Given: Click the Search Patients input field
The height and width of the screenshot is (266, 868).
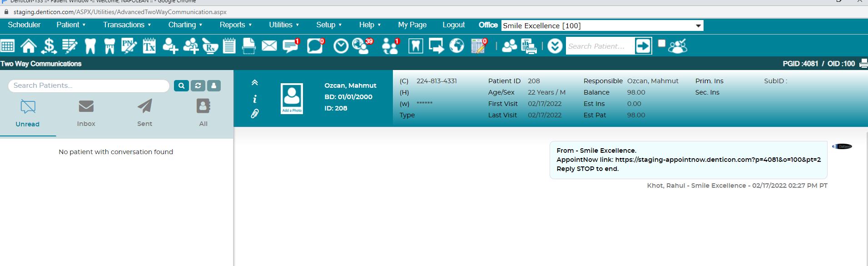Looking at the screenshot, I should pos(89,85).
